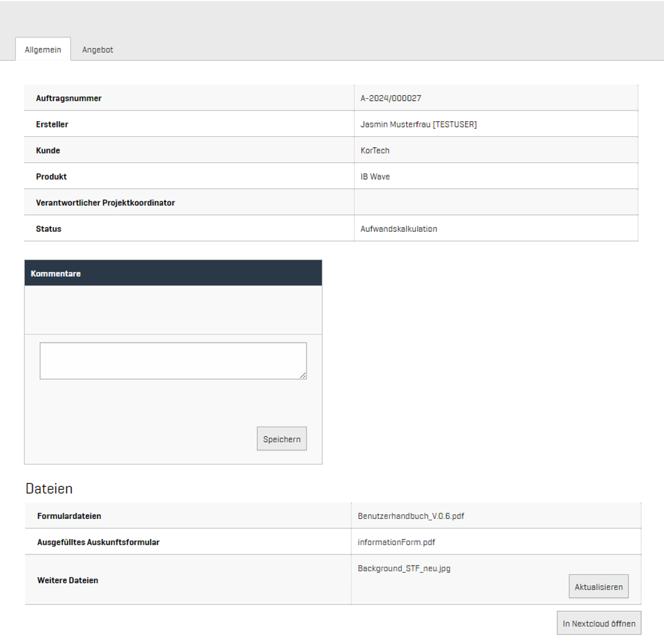The height and width of the screenshot is (644, 664).
Task: Open the informationForm.pdf file
Action: (396, 542)
